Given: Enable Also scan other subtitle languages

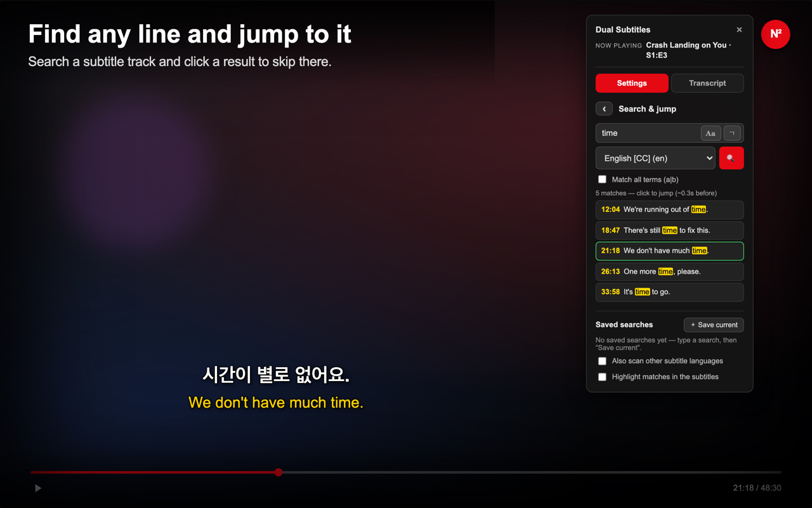Looking at the screenshot, I should [602, 361].
